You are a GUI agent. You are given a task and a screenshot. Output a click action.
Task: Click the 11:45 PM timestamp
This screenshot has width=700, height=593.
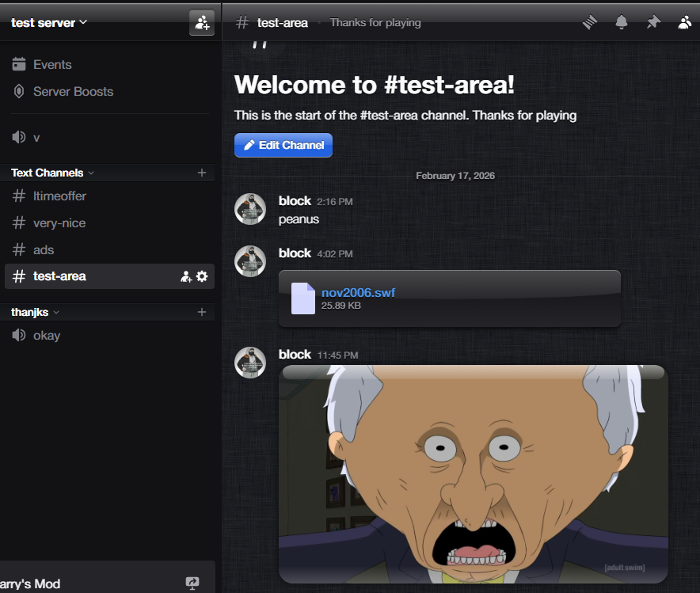(337, 355)
